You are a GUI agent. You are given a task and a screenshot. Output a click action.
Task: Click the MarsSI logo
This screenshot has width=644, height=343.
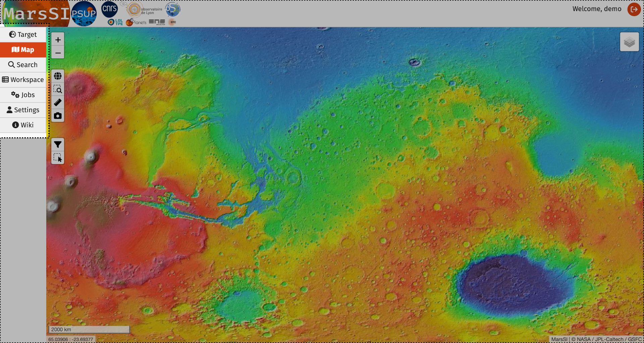pos(36,14)
